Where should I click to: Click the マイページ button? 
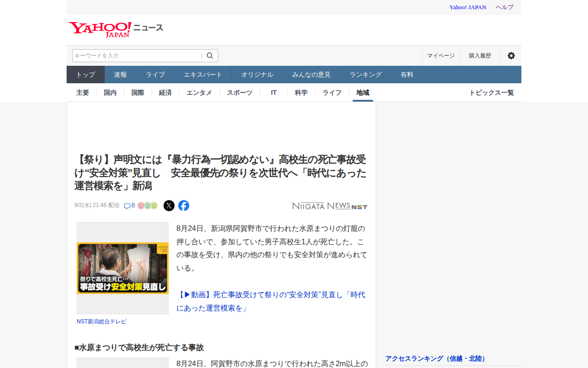pyautogui.click(x=441, y=56)
